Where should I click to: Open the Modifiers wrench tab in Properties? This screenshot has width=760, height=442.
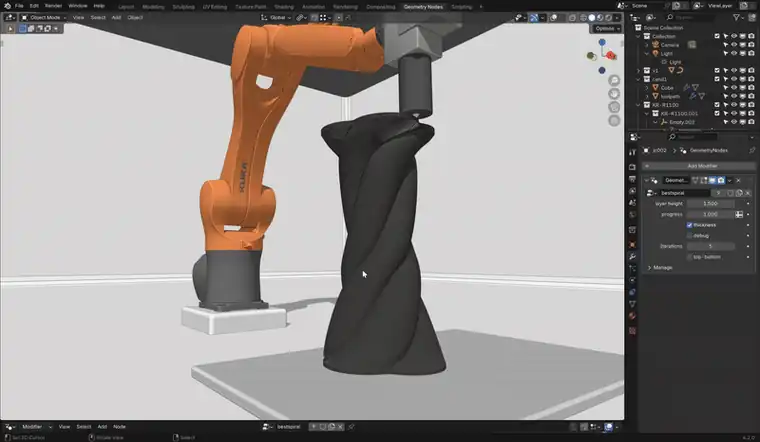coord(632,256)
